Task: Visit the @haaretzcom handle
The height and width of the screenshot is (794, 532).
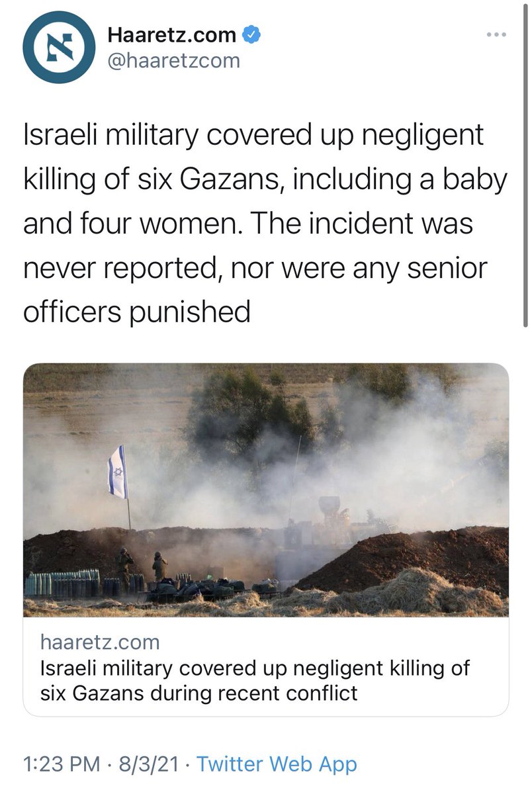Action: 174,61
